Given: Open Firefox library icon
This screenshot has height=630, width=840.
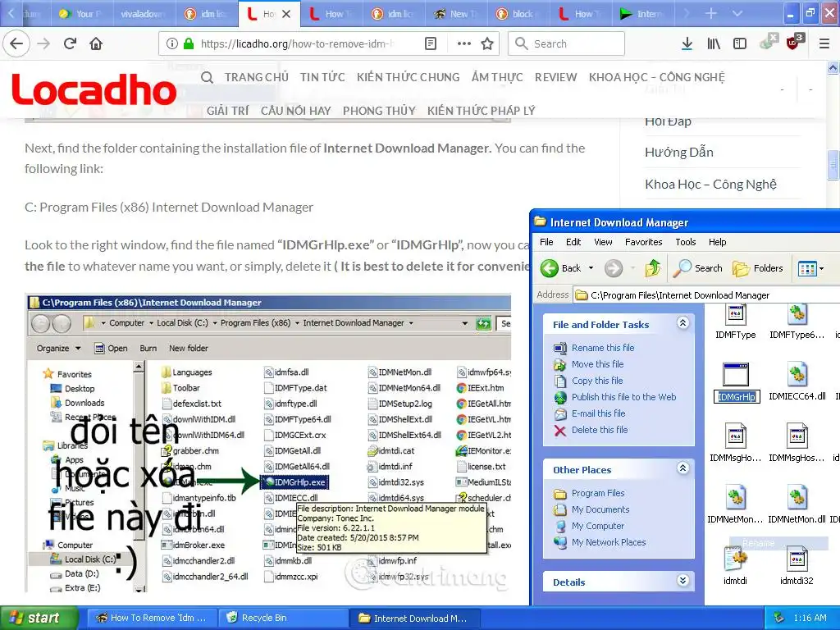Looking at the screenshot, I should coord(714,43).
